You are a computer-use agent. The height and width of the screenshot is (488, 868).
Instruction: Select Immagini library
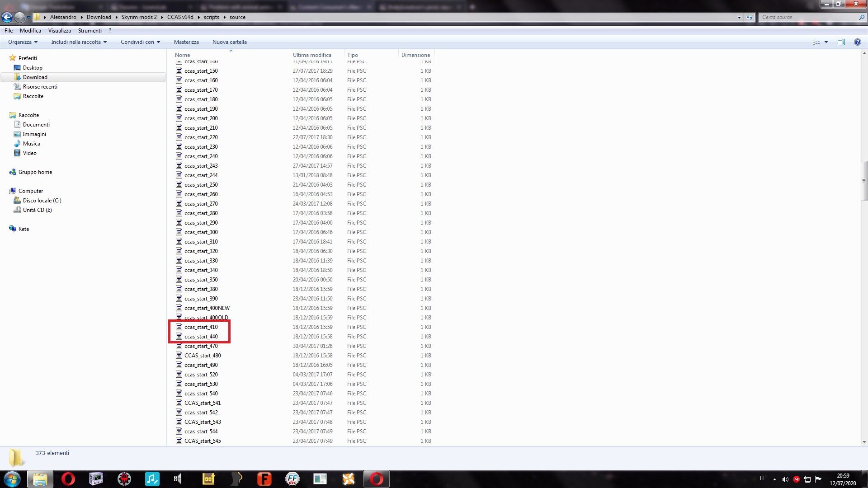(34, 134)
